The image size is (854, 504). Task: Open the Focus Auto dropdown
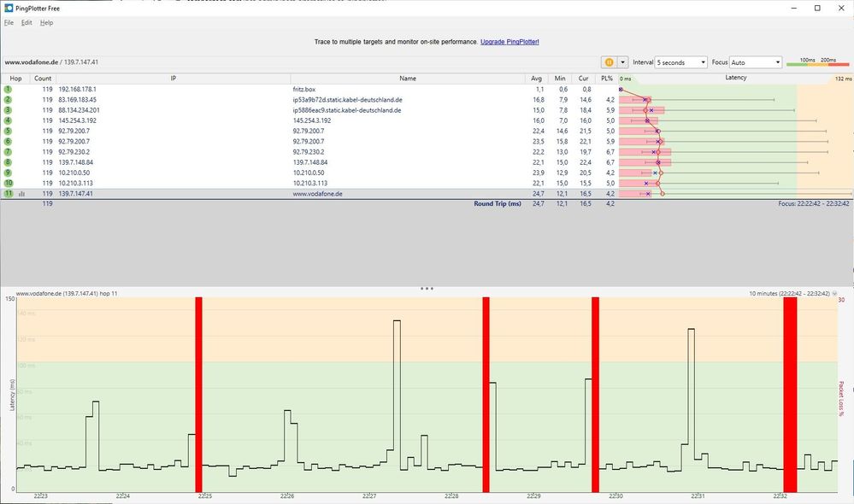pos(756,62)
